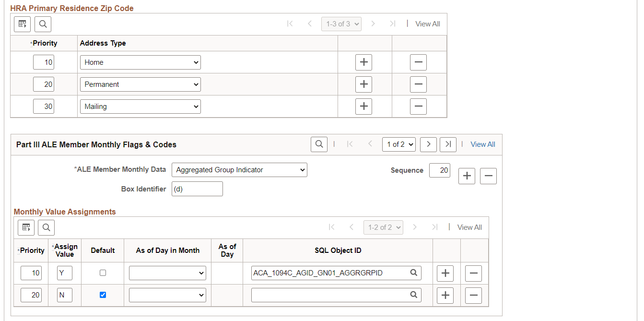Add row next to Sequence 20
644x321 pixels.
point(467,176)
